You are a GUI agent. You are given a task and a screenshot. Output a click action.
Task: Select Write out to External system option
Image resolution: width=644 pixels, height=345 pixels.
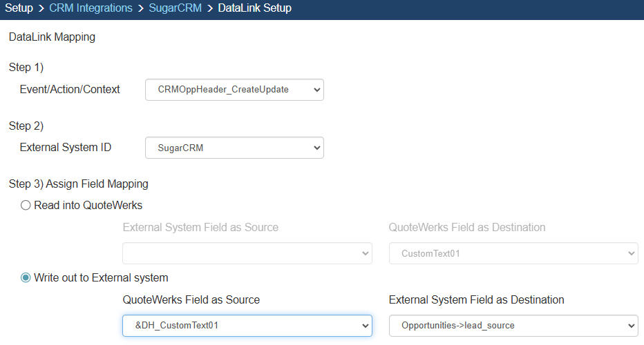[x=26, y=277]
